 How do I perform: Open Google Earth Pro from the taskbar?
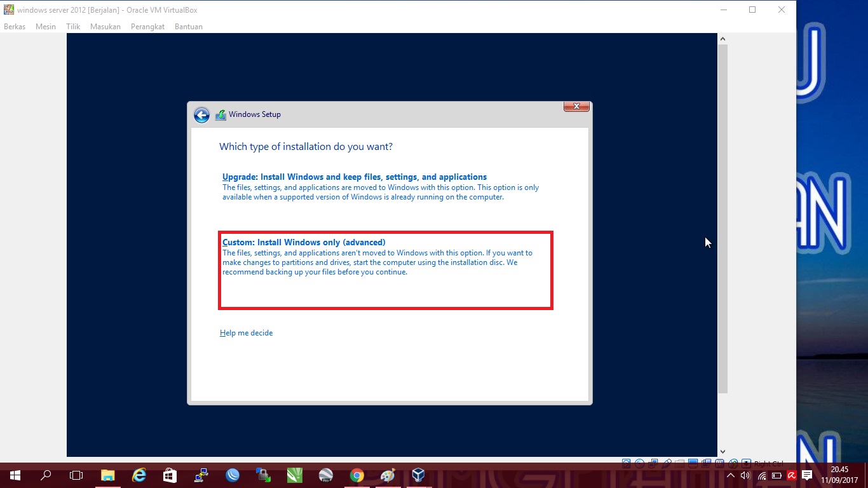point(325,475)
